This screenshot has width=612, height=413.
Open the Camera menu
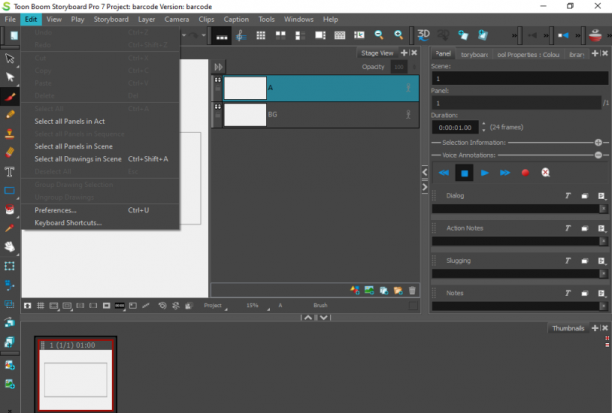[x=176, y=19]
